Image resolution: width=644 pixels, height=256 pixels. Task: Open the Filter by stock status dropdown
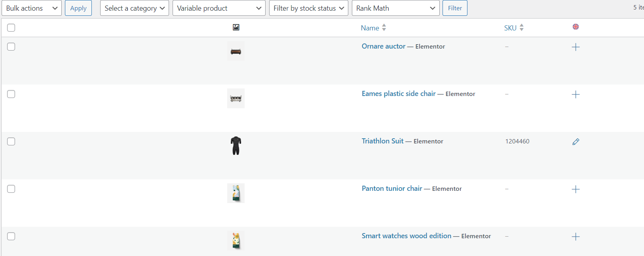pos(308,8)
